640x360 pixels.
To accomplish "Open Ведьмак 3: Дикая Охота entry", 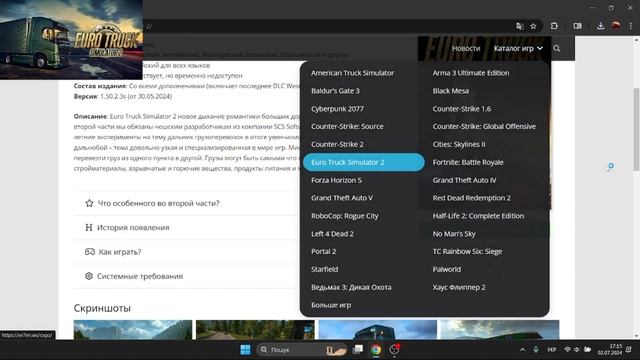I will (x=351, y=287).
